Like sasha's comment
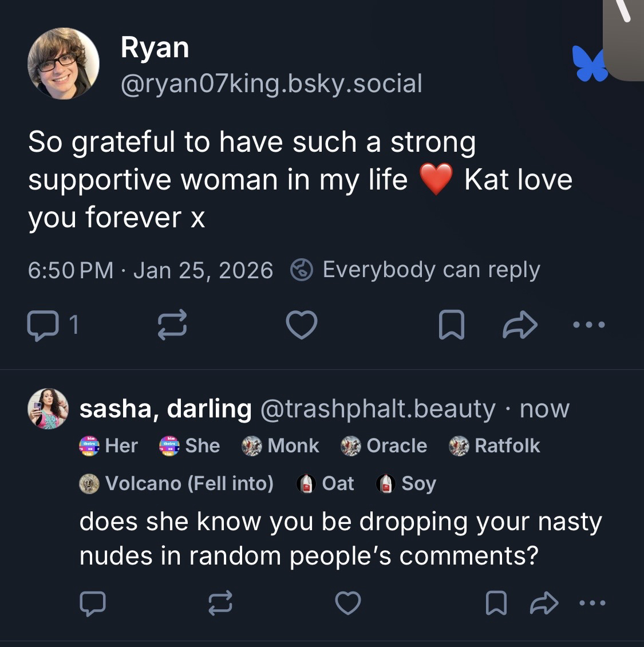Viewport: 644px width, 647px height. (x=347, y=603)
